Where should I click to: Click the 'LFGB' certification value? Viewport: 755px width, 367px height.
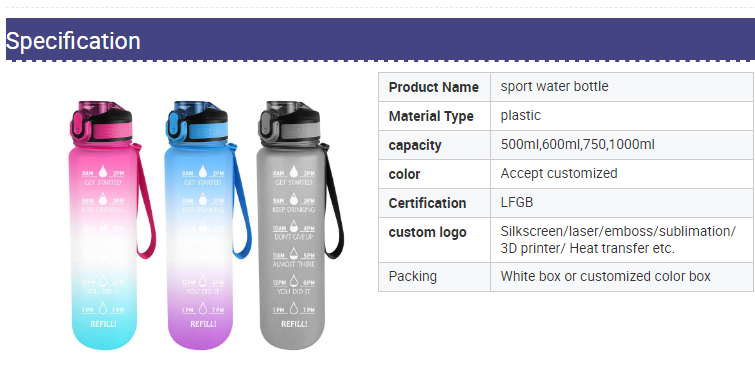(x=517, y=202)
